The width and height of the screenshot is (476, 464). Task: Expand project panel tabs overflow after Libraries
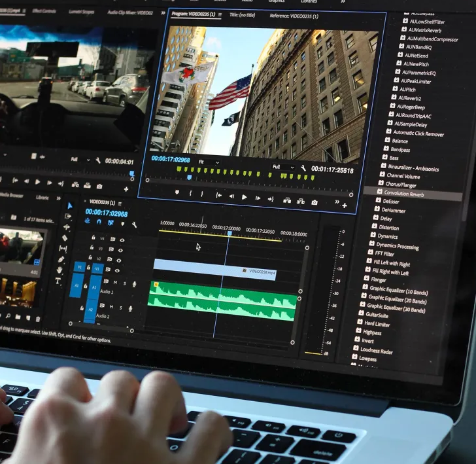pos(58,198)
